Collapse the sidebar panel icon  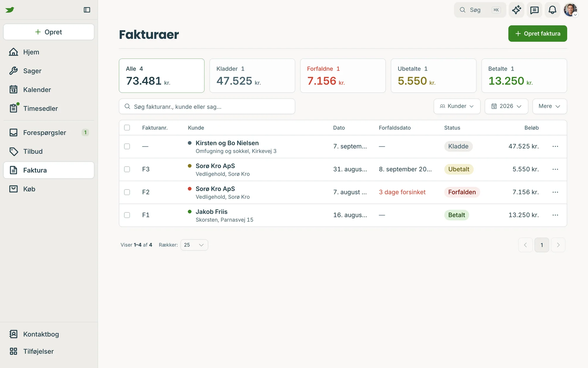click(x=87, y=10)
